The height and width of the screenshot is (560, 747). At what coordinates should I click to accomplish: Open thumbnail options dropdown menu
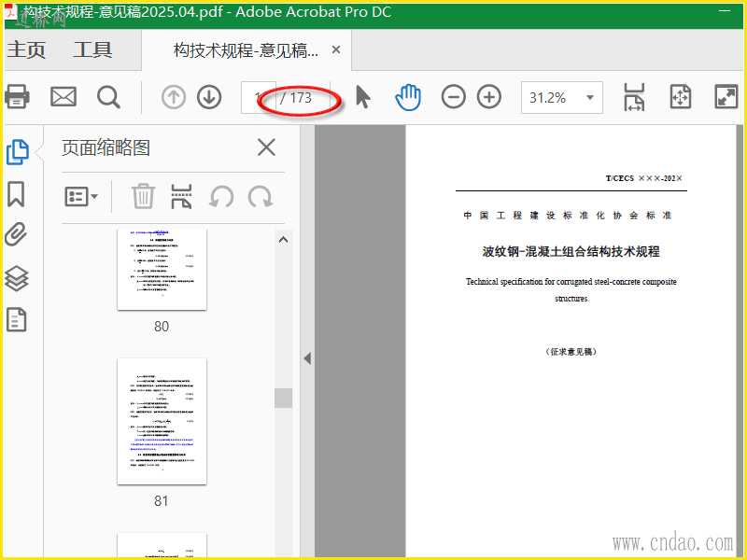81,196
